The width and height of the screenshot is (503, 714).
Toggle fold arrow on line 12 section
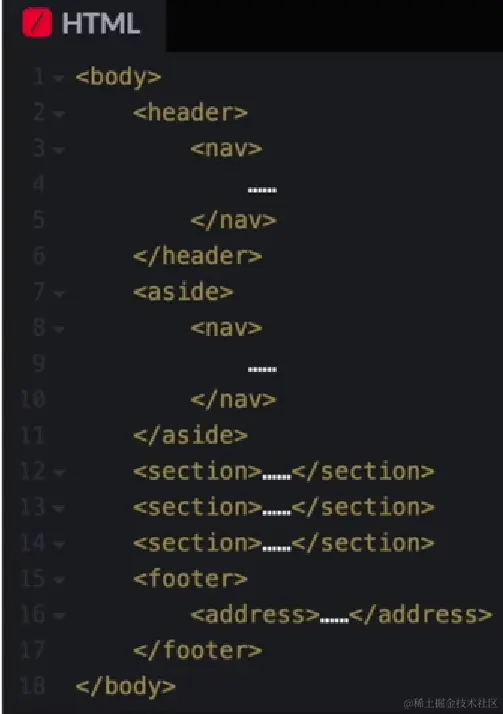pos(60,473)
